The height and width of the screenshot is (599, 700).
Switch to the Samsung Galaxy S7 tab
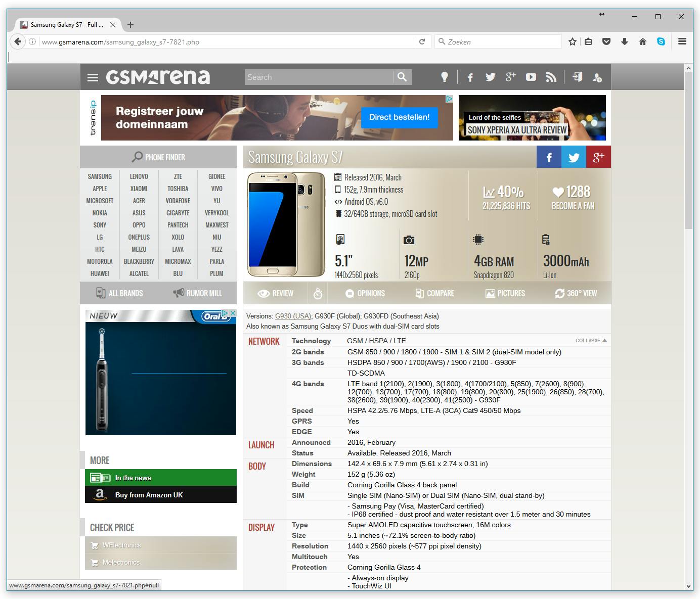[68, 24]
